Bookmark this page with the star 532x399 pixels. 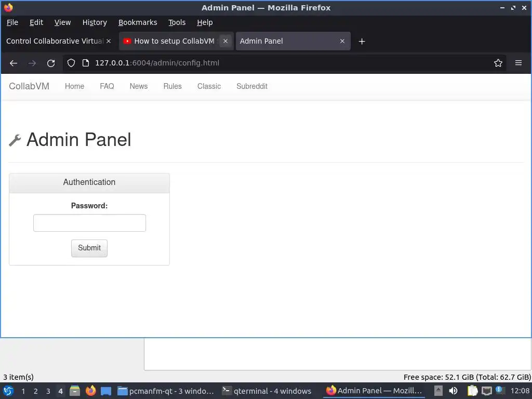(x=498, y=63)
